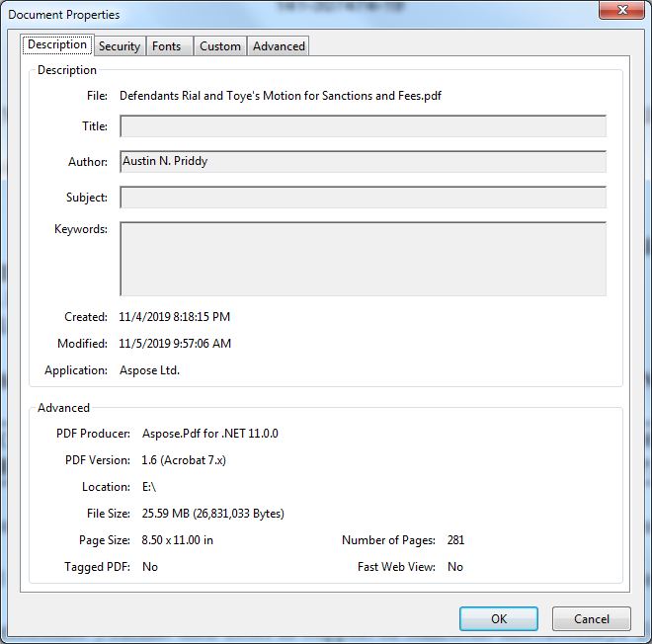Viewport: 652px width, 644px height.
Task: Click the Fast Web View value No
Action: tap(455, 567)
